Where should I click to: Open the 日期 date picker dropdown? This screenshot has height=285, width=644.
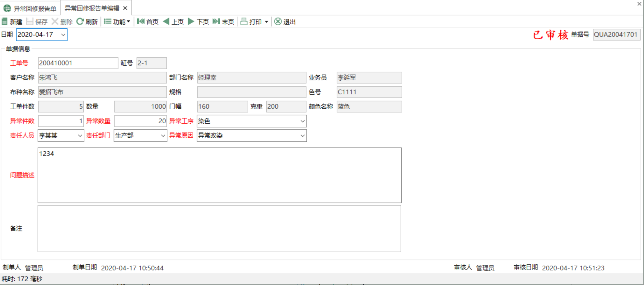click(63, 35)
